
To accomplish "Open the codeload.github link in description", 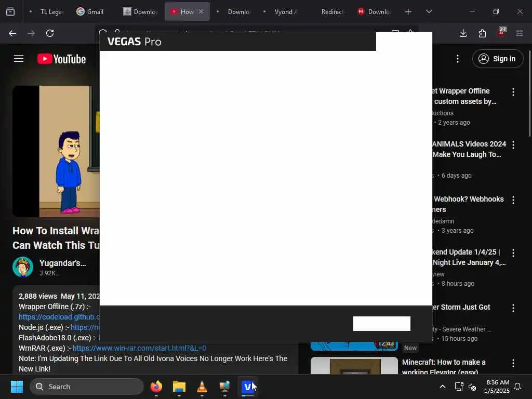I will pyautogui.click(x=59, y=317).
